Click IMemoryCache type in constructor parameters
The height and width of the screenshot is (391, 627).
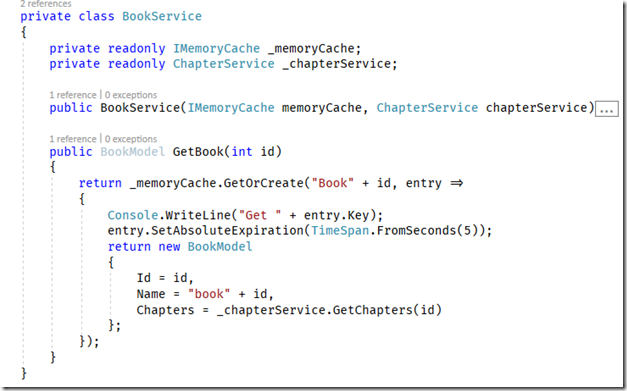[x=231, y=108]
